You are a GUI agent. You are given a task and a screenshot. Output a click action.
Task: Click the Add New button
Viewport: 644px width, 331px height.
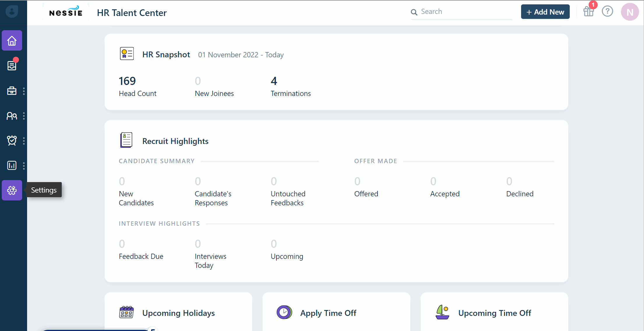point(545,12)
